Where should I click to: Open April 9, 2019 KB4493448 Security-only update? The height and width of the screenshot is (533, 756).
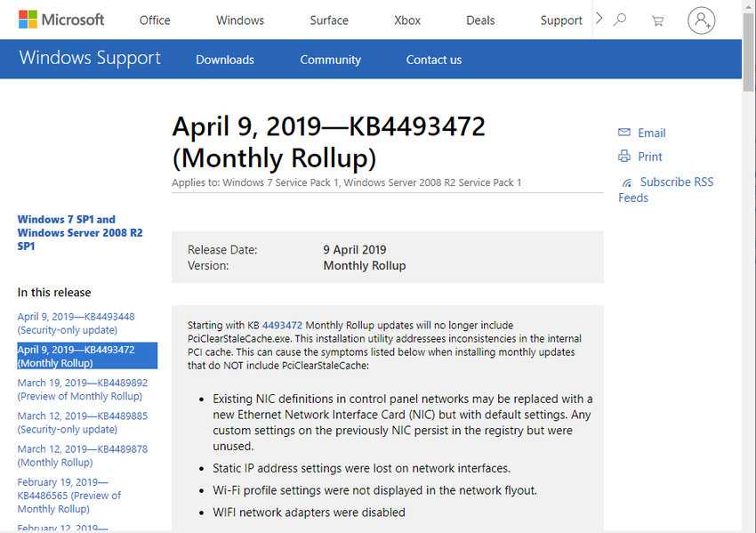(76, 323)
